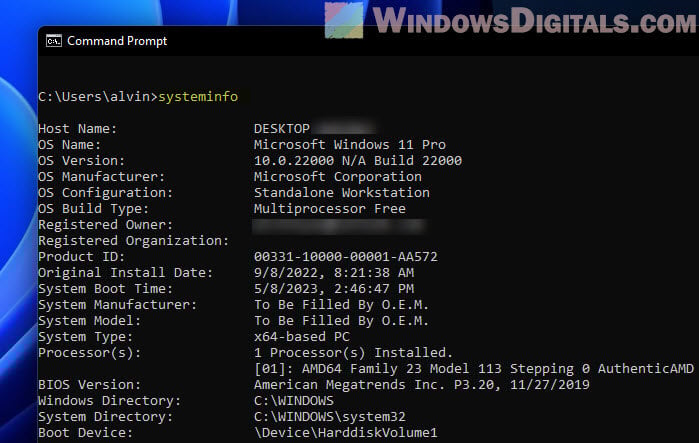Select the 9/8/2022, 8:21:38 AM value
This screenshot has width=699, height=443.
pyautogui.click(x=333, y=273)
